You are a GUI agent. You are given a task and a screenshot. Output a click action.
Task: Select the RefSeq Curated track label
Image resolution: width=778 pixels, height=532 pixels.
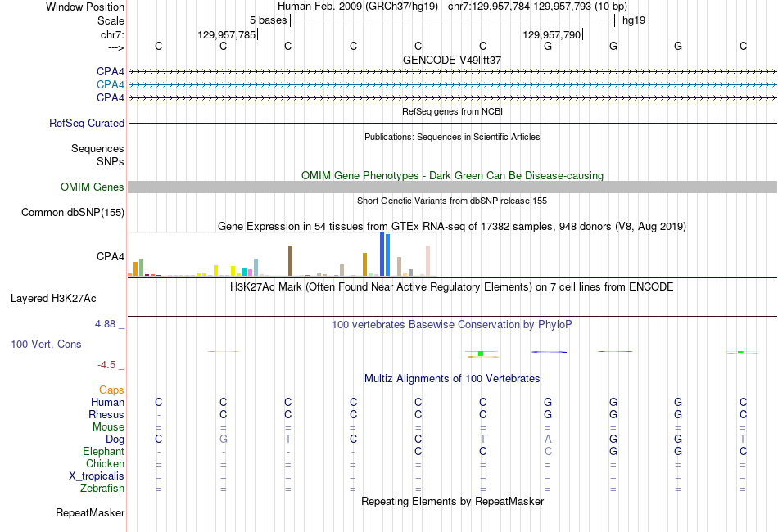coord(87,123)
